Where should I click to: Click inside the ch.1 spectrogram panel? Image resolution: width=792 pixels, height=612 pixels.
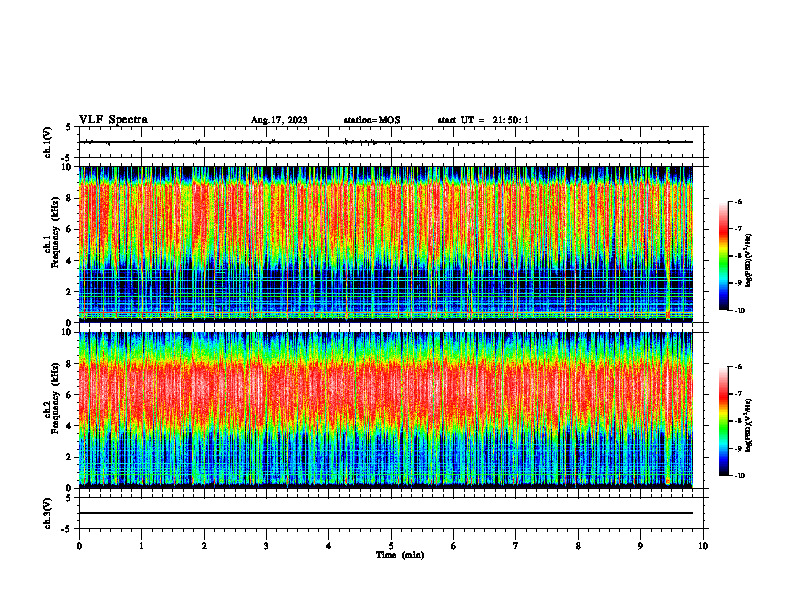[x=386, y=244]
